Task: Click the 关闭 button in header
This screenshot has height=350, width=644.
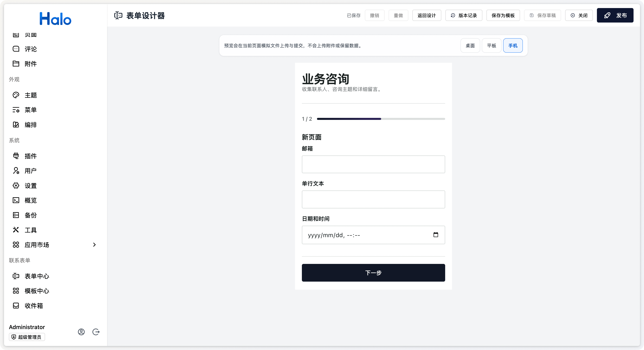Action: pos(579,15)
